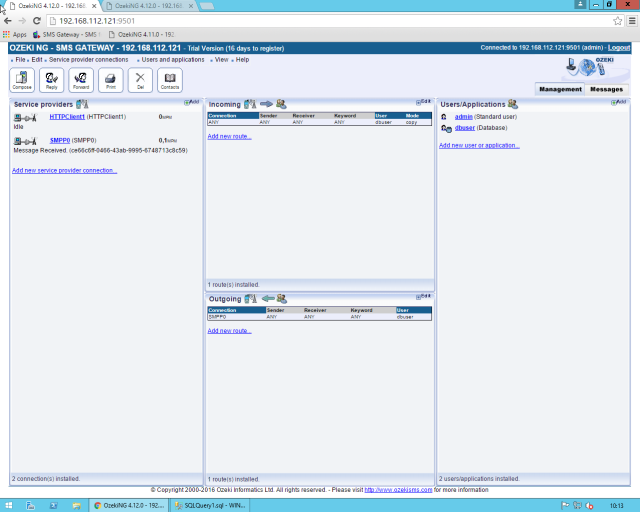Open the Help menu
Screen dimensions: 640x512
click(x=242, y=60)
